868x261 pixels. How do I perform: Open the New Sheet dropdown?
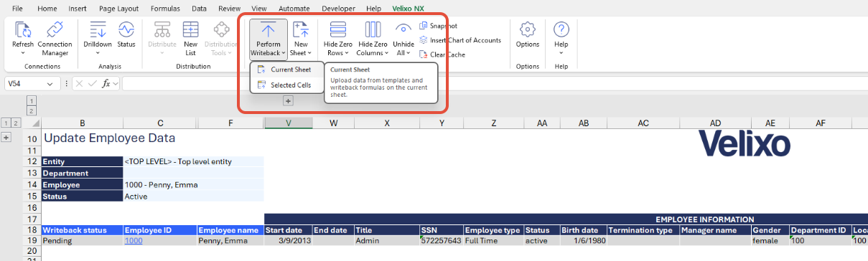coord(301,49)
